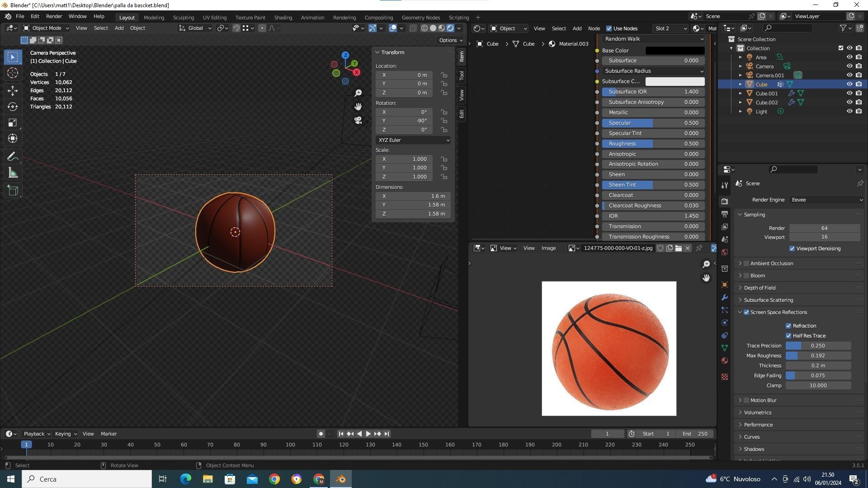
Task: Open the Material properties tab
Action: pos(725,361)
